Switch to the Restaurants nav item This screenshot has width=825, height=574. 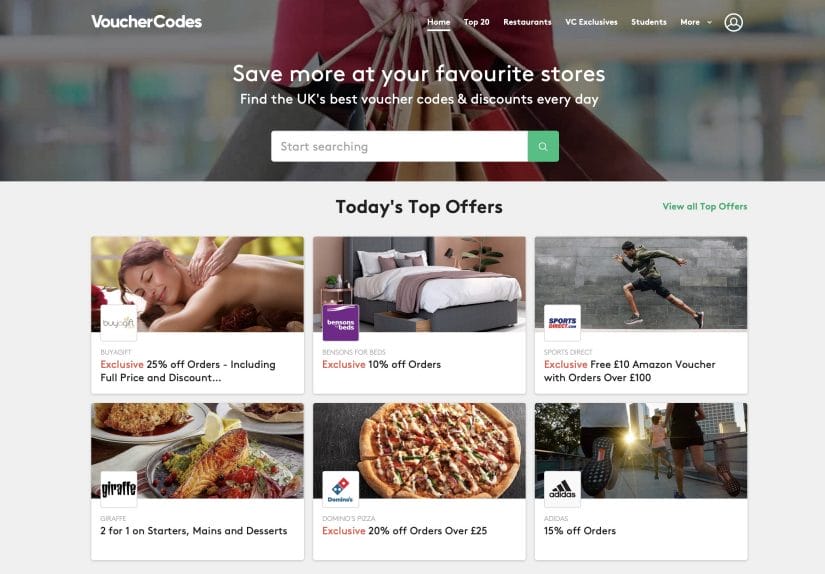(527, 22)
